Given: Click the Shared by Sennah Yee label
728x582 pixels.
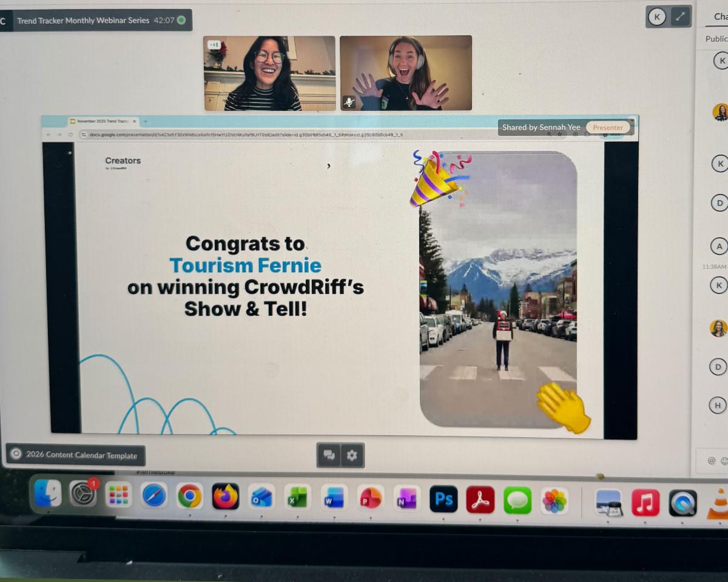Looking at the screenshot, I should coord(541,127).
